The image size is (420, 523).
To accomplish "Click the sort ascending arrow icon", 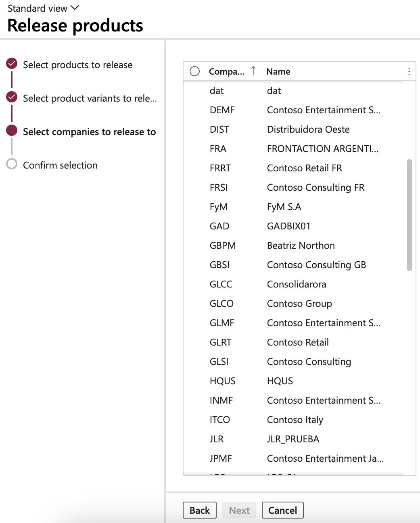I will point(253,71).
